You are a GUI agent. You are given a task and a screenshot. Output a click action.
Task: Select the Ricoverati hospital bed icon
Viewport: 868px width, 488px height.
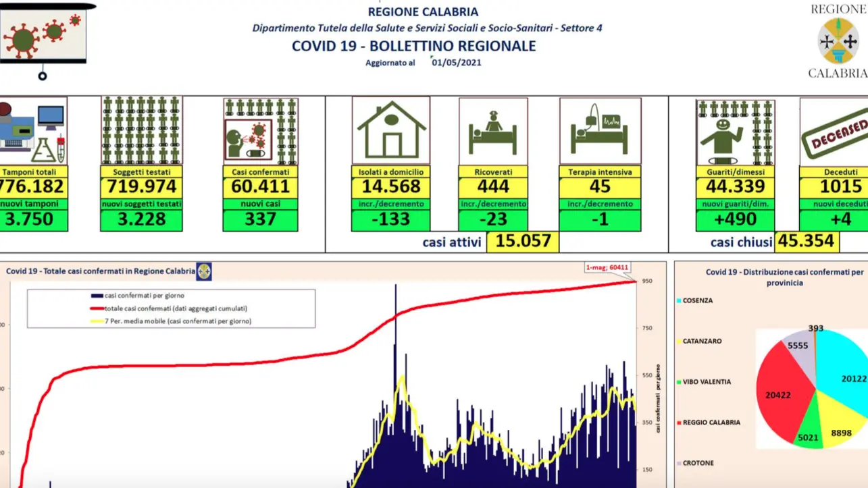(493, 131)
